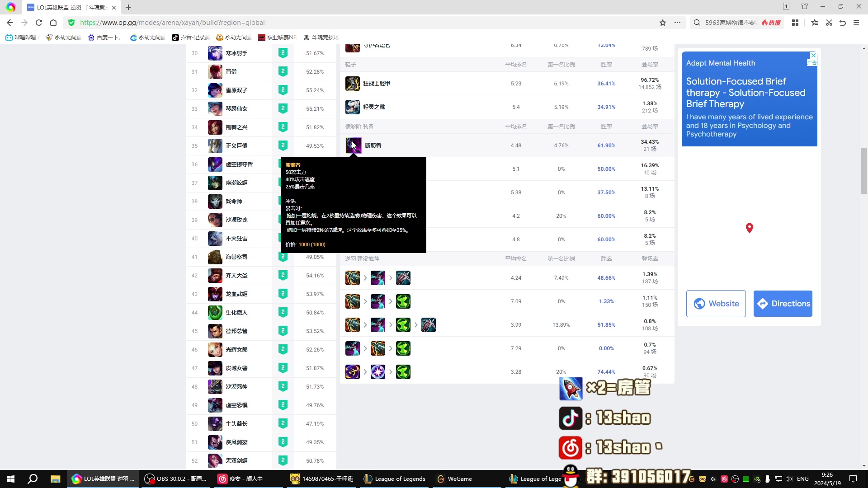This screenshot has width=868, height=488.
Task: Click the browser back arrow
Action: point(10,23)
